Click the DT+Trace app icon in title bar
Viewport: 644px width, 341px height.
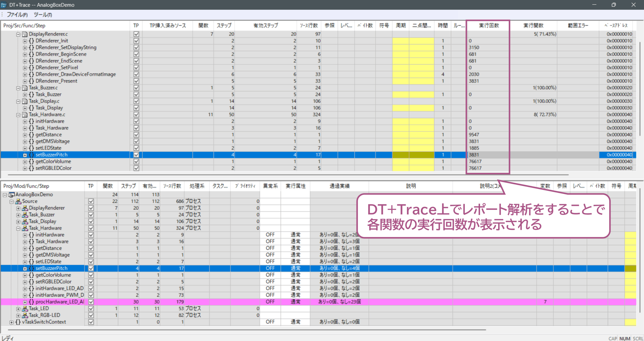coord(4,5)
